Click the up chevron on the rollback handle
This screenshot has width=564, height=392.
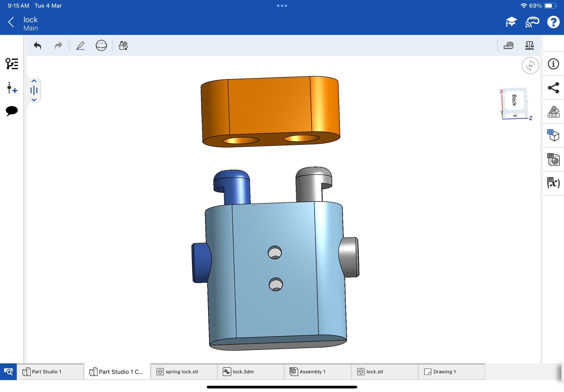[x=34, y=81]
